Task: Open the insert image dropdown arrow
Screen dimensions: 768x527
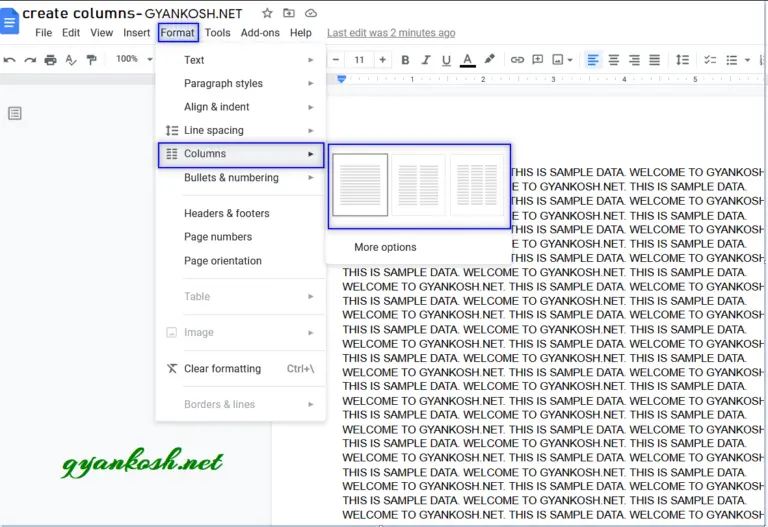Action: pyautogui.click(x=570, y=60)
